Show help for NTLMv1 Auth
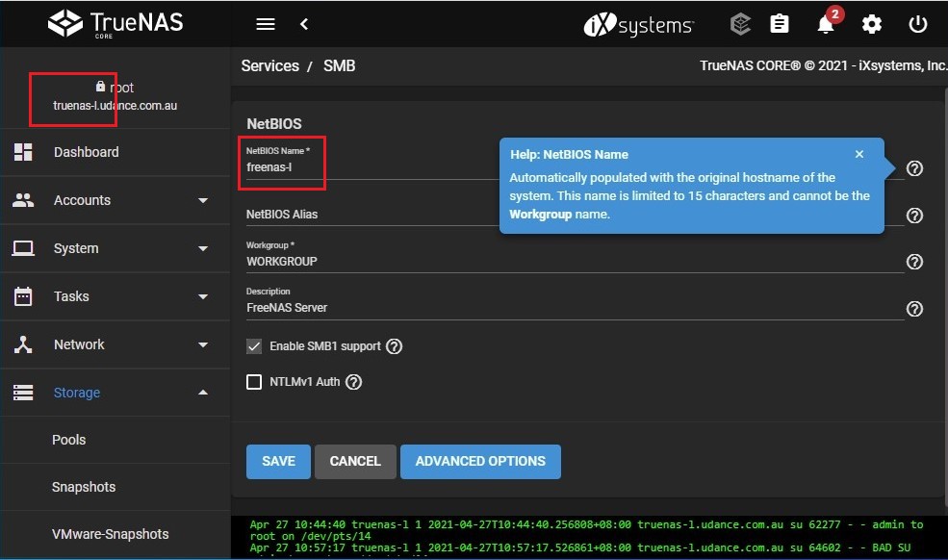This screenshot has height=560, width=948. coord(353,382)
